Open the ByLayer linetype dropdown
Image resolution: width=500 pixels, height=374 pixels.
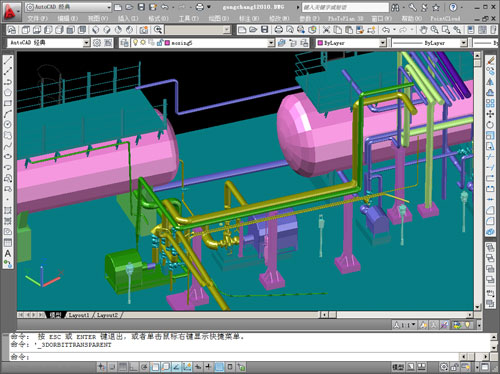coord(463,43)
